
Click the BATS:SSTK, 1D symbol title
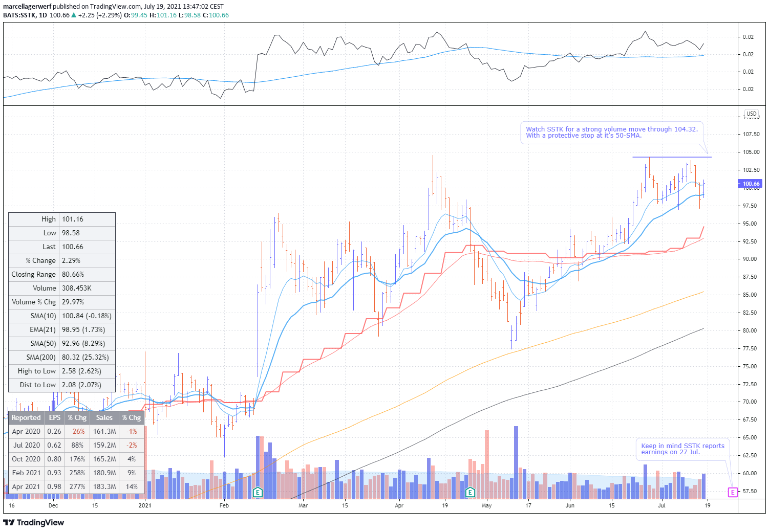coord(25,15)
